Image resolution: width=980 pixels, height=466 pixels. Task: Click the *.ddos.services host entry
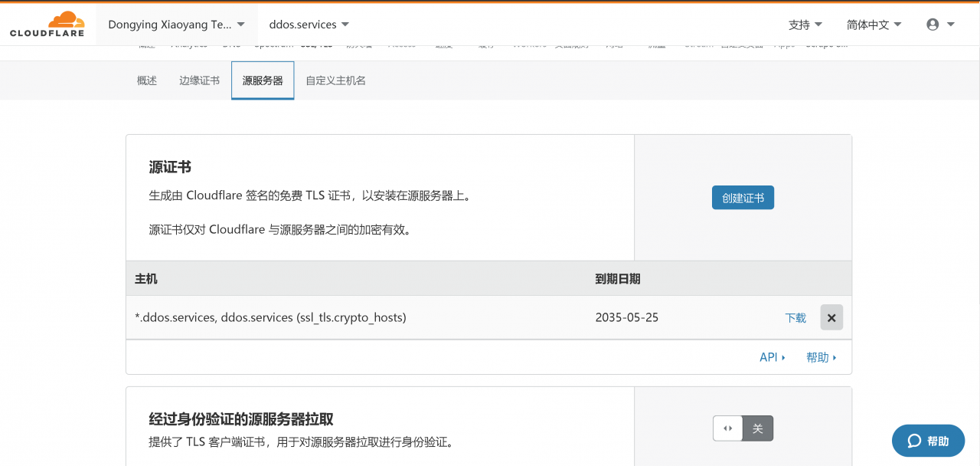click(x=270, y=317)
